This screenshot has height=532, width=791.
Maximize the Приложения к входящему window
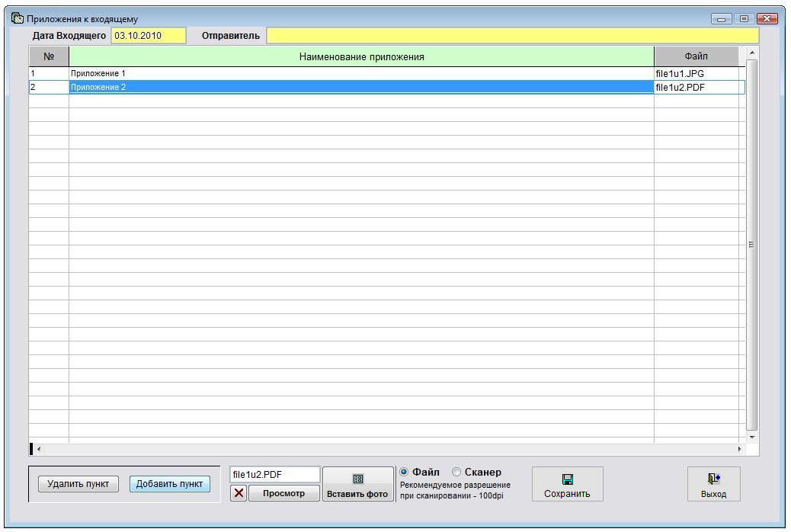click(744, 19)
